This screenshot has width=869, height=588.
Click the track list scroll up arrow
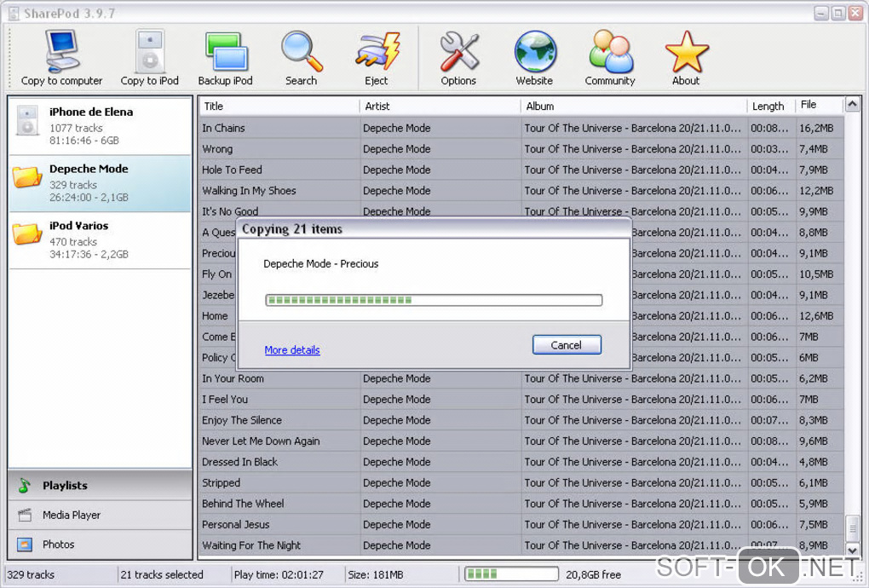click(x=852, y=104)
